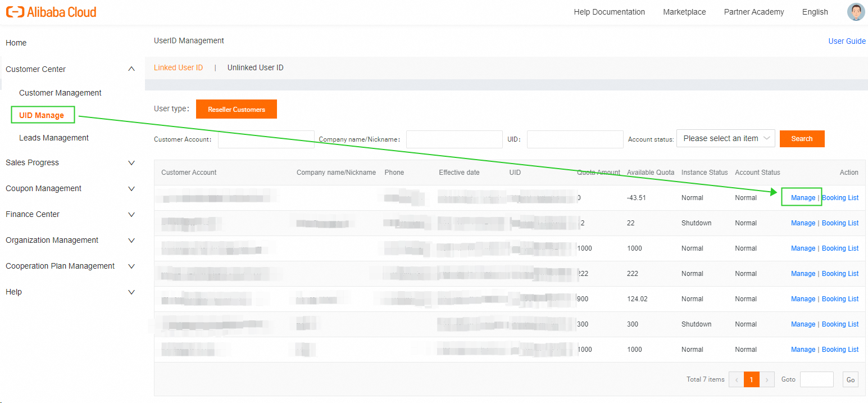Click Manage for row with available quota 222
Viewport: 868px width, 403px height.
tap(803, 274)
